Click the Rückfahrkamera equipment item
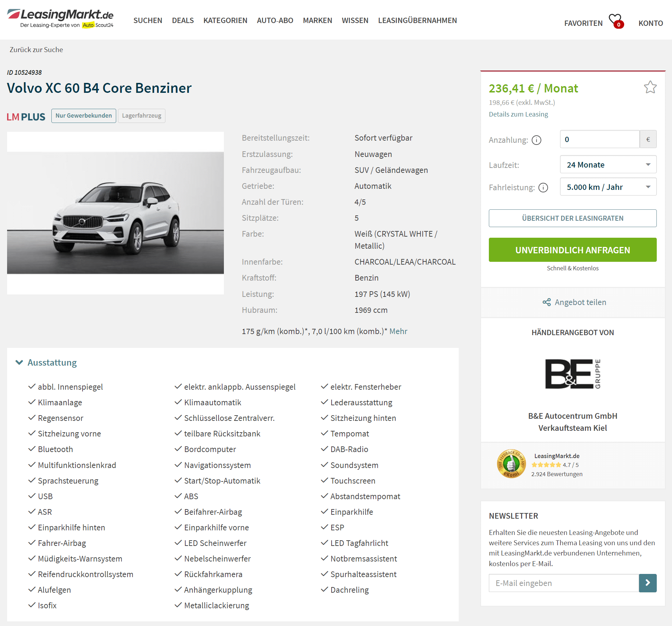The height and width of the screenshot is (626, 672). [x=213, y=574]
